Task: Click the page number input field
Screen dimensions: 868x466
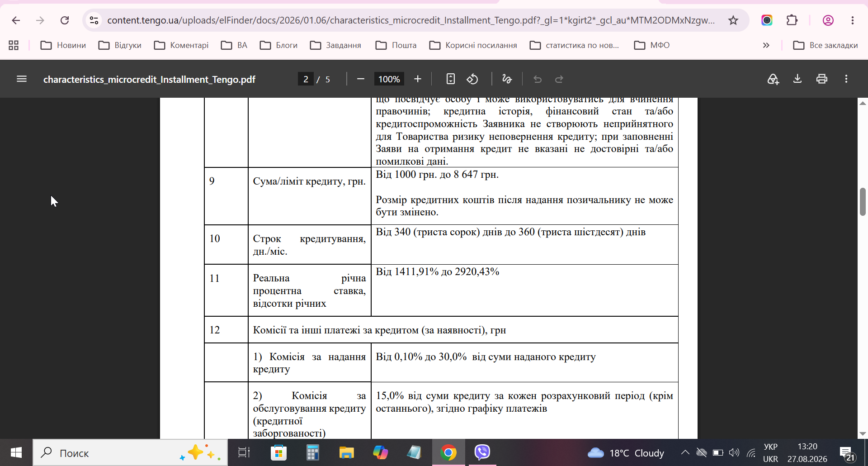Action: (306, 79)
